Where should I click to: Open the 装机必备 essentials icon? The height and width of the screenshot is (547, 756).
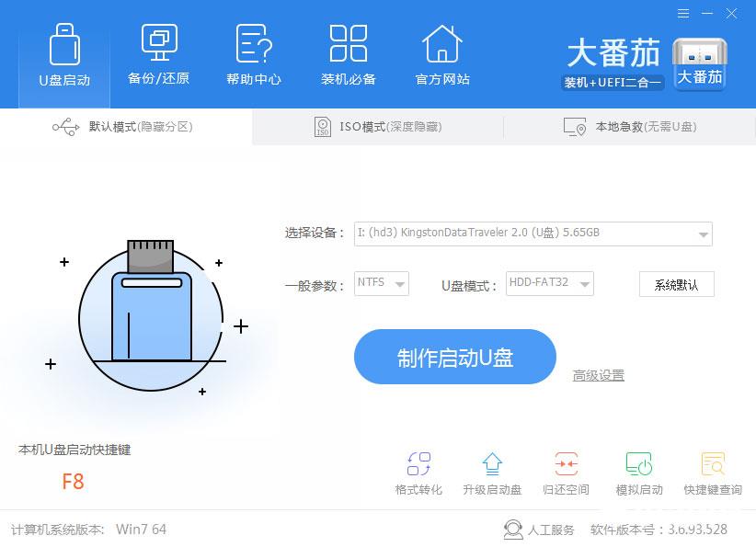point(348,43)
